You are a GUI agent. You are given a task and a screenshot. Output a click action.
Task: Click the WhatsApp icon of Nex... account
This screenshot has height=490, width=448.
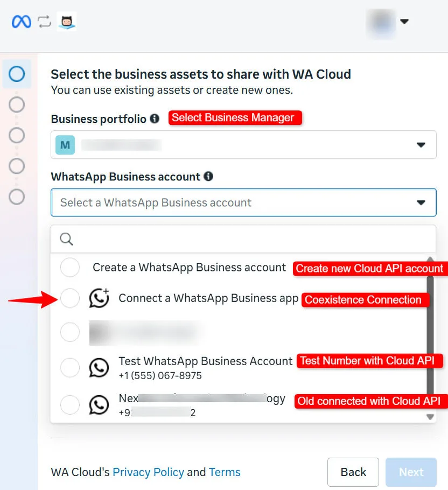(x=99, y=405)
